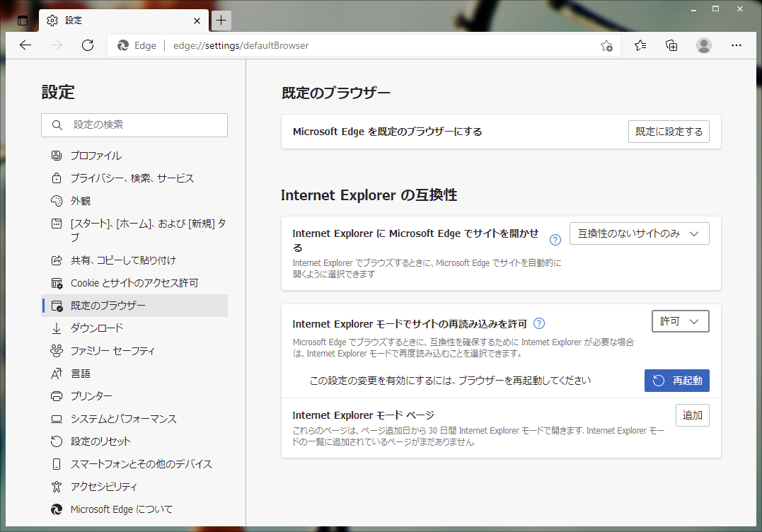This screenshot has width=762, height=532.
Task: Click the help icon for Internet Explorer モード再読み込み
Action: pyautogui.click(x=539, y=323)
